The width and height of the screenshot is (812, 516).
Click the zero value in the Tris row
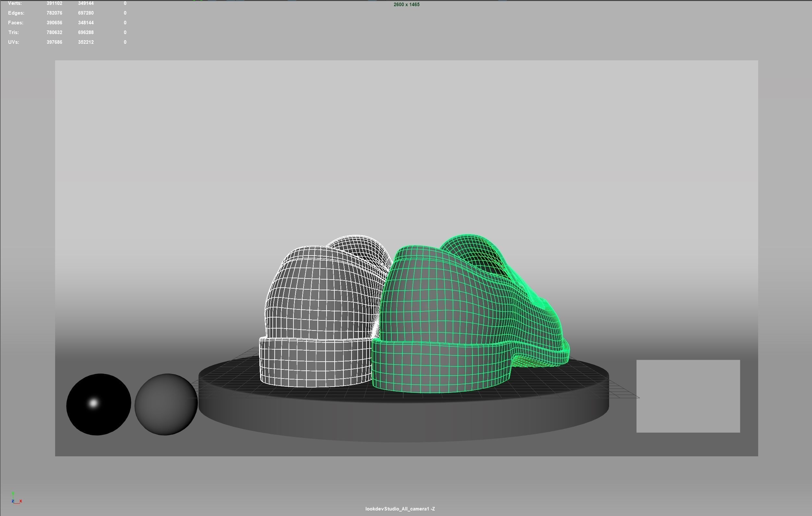pos(125,32)
